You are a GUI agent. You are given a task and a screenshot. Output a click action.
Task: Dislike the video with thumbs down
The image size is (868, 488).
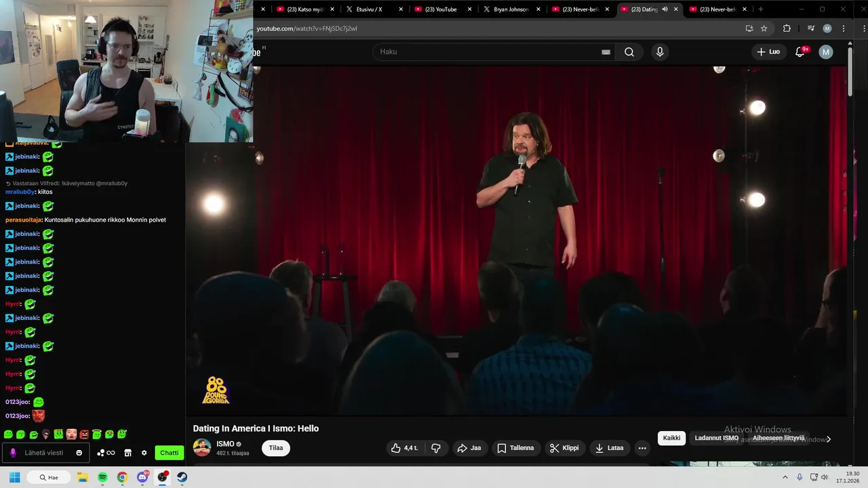(436, 448)
